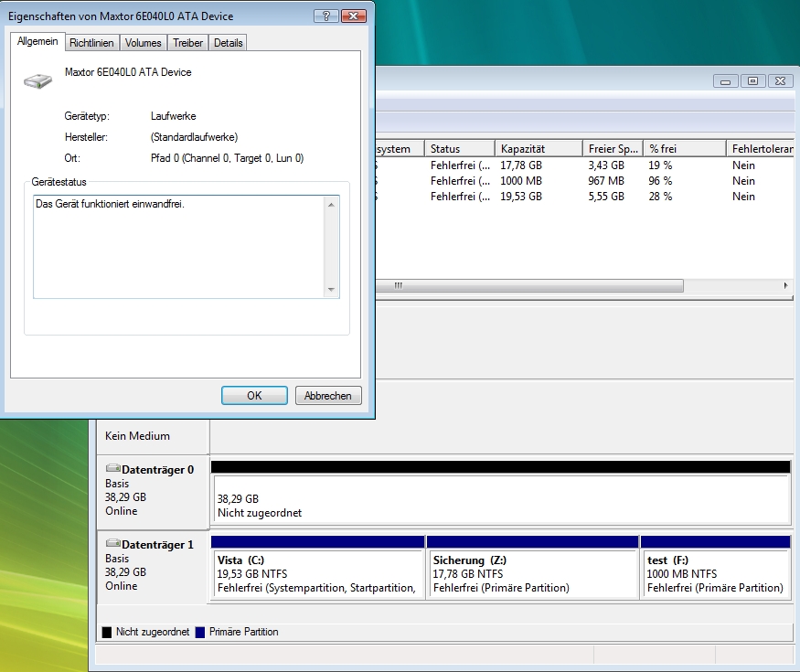Image resolution: width=800 pixels, height=672 pixels.
Task: Open the Treiber tab
Action: tap(187, 43)
